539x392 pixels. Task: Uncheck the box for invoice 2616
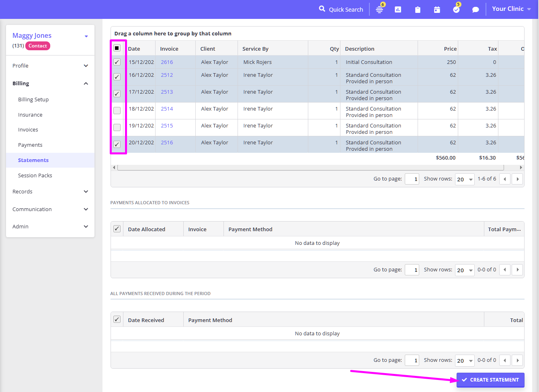pos(117,62)
